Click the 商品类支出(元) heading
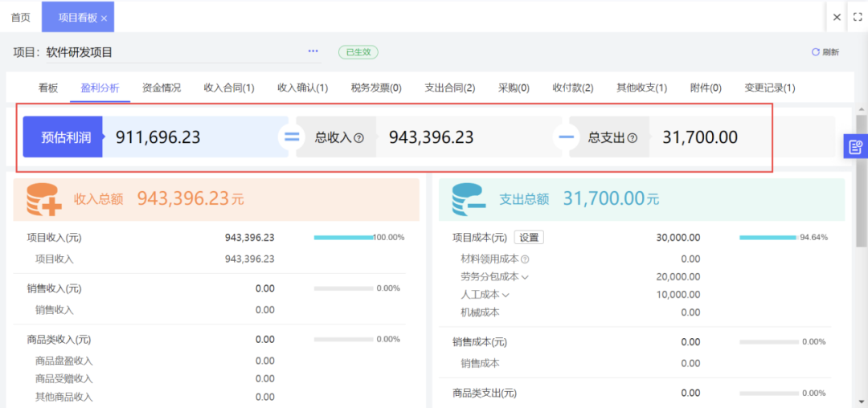This screenshot has height=408, width=868. (x=485, y=393)
